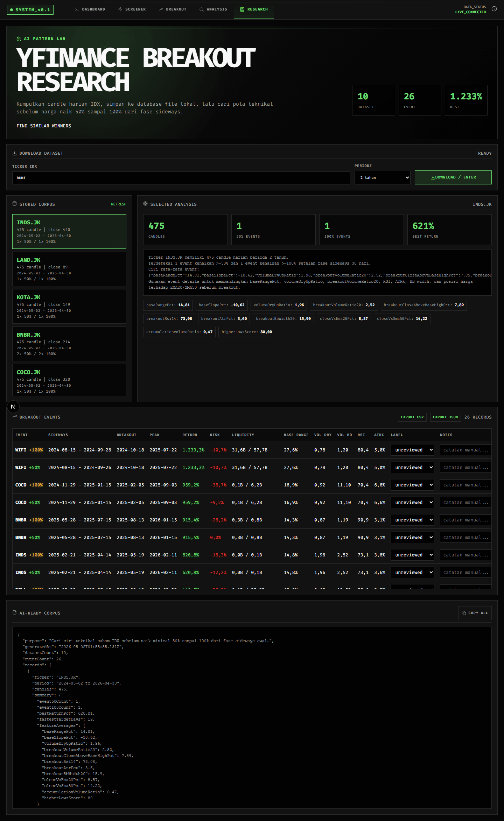Screen dimensions: 504x821
Task: Click the info icon beside DATA_STATUS
Action: tap(494, 9)
